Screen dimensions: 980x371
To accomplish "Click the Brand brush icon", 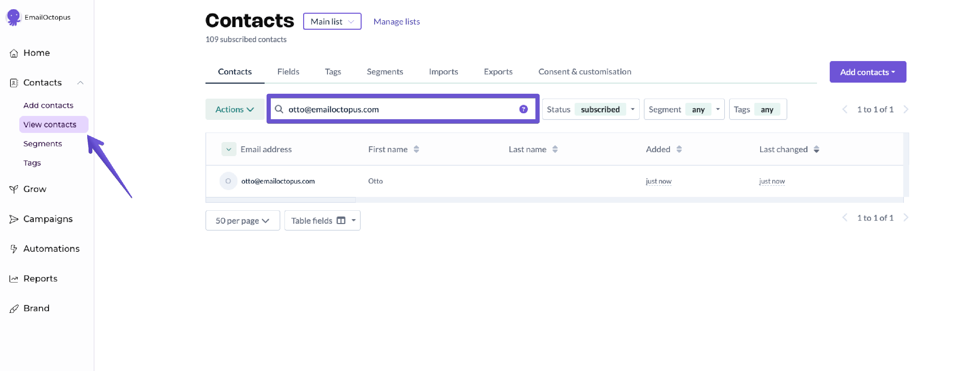I will 14,309.
